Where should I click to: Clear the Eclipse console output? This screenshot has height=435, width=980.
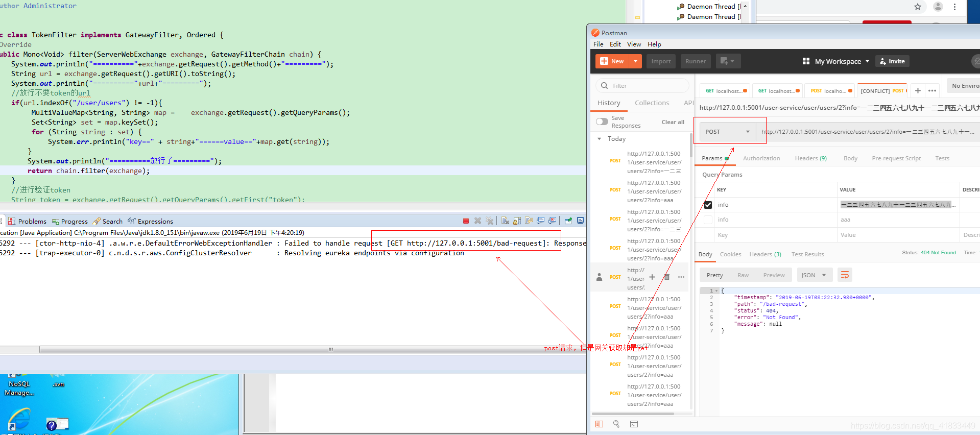[505, 221]
